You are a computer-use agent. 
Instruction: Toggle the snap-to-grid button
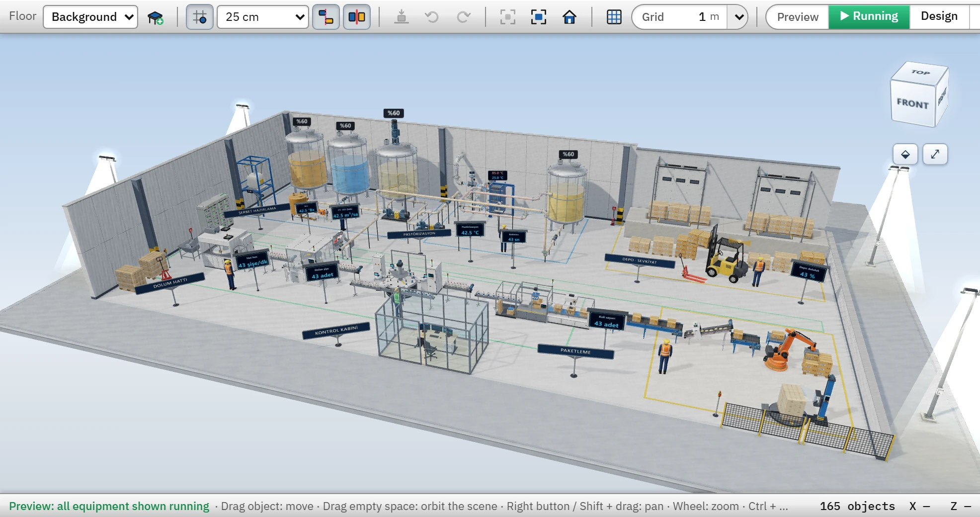[x=200, y=17]
